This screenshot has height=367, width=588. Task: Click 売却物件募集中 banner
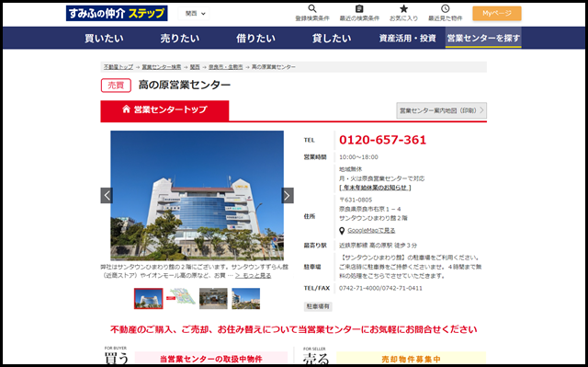click(411, 359)
